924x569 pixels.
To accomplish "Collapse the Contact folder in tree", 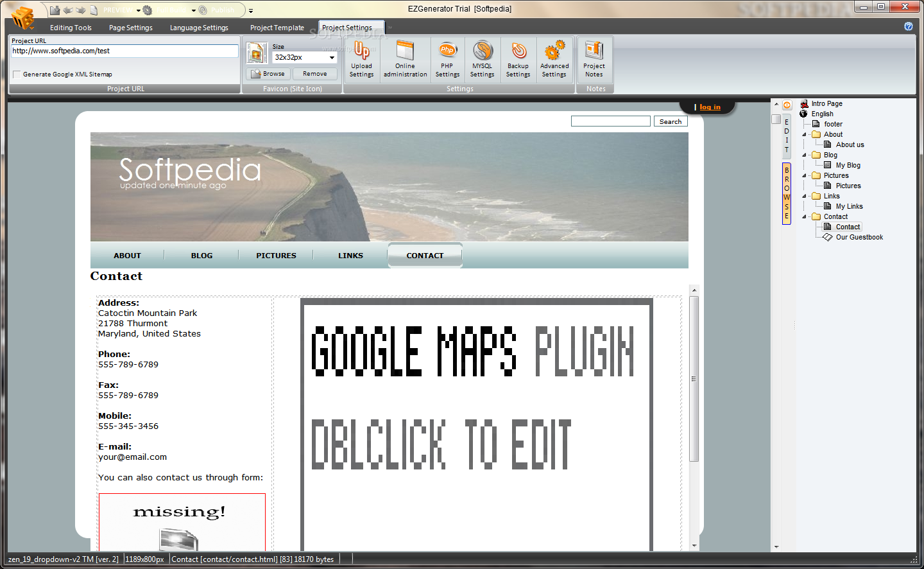I will 805,217.
